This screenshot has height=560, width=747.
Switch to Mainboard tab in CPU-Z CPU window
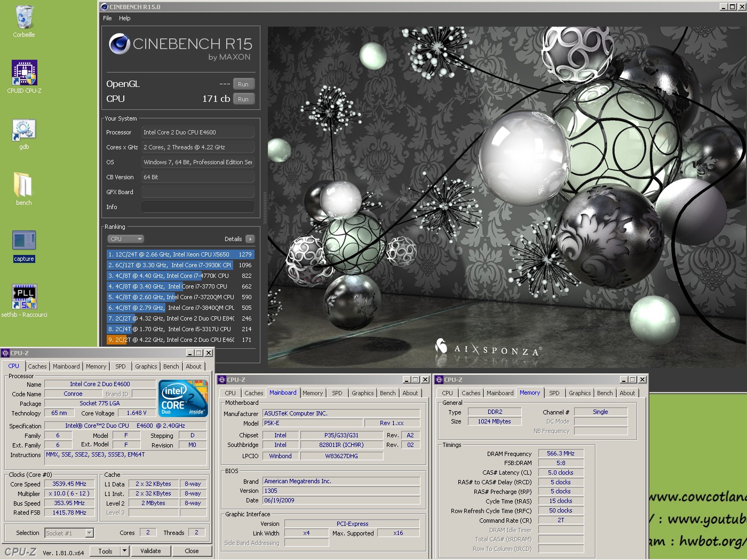point(66,366)
